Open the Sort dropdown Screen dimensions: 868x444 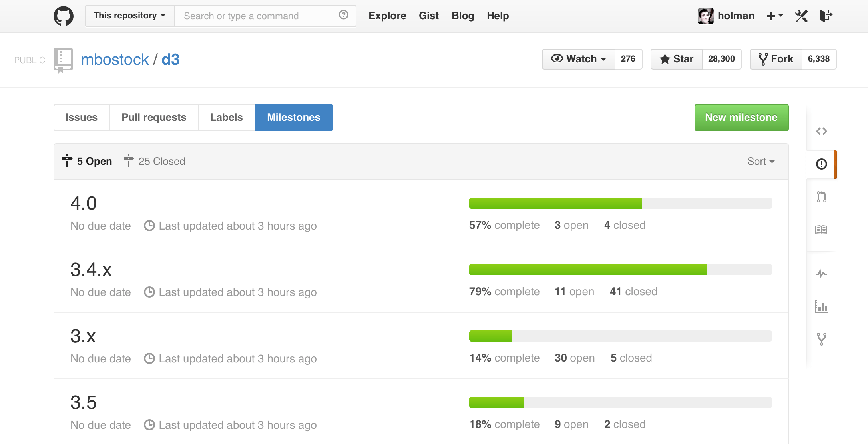(x=761, y=161)
